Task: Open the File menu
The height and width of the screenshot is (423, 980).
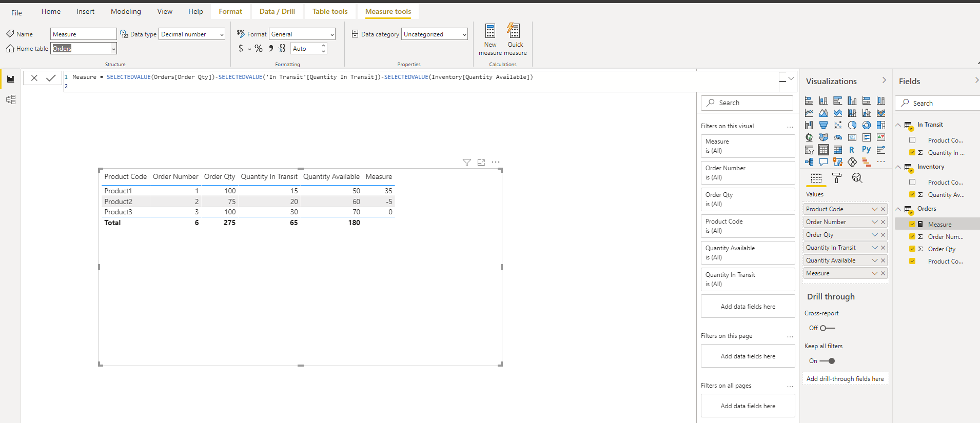Action: (17, 13)
